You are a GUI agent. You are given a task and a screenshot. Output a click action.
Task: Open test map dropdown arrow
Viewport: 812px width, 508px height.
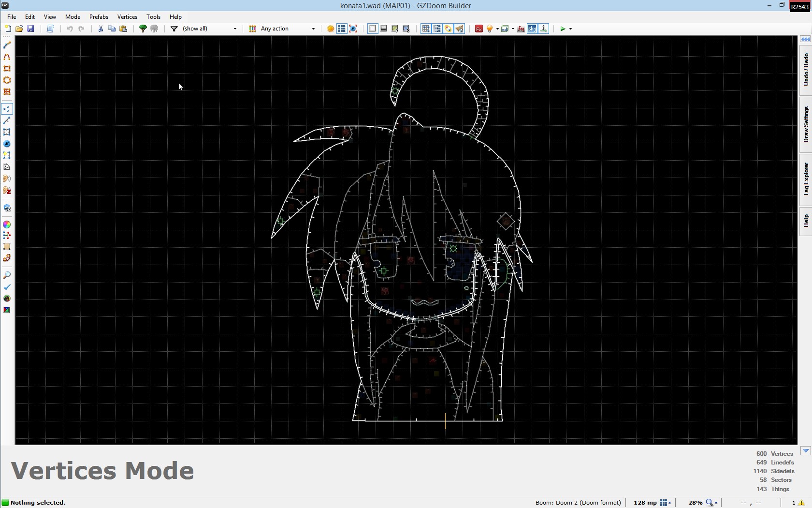pos(571,29)
